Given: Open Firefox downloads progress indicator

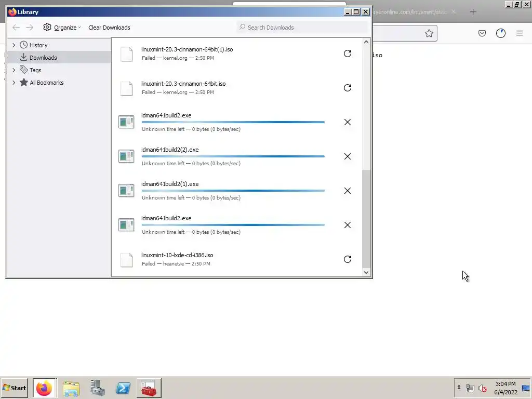Looking at the screenshot, I should 501,33.
